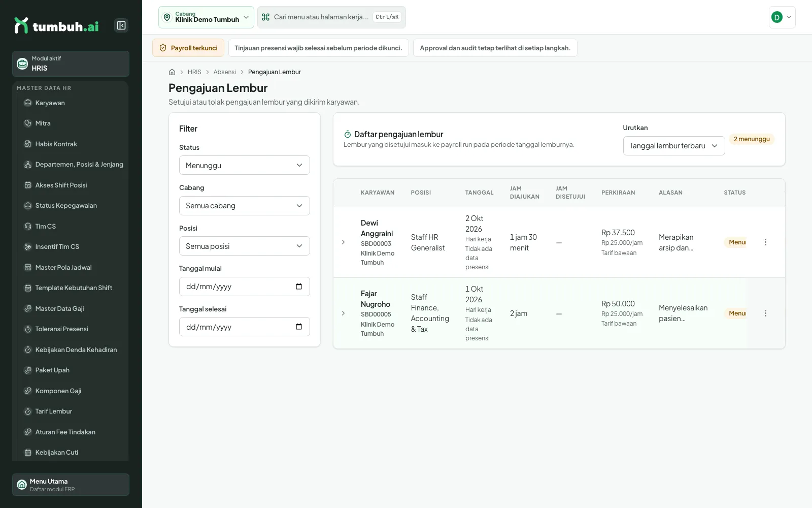Click the Absensi breadcrumb link

tap(224, 72)
